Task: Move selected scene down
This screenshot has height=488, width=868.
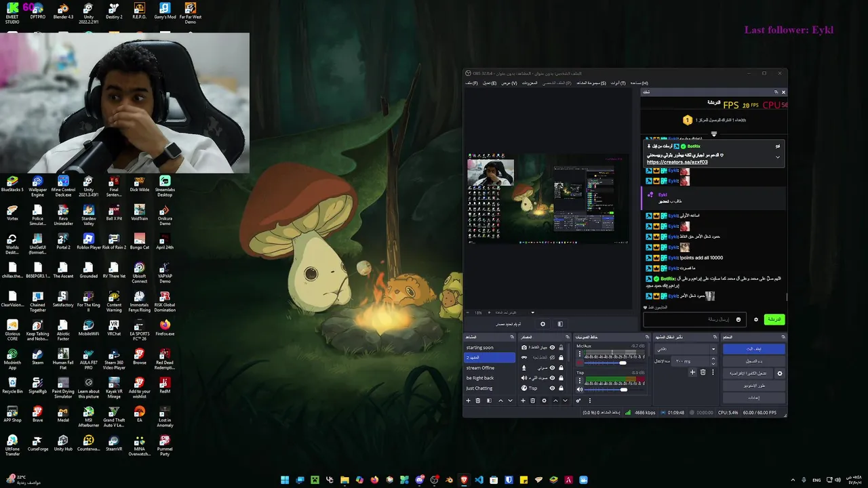Action: point(511,401)
